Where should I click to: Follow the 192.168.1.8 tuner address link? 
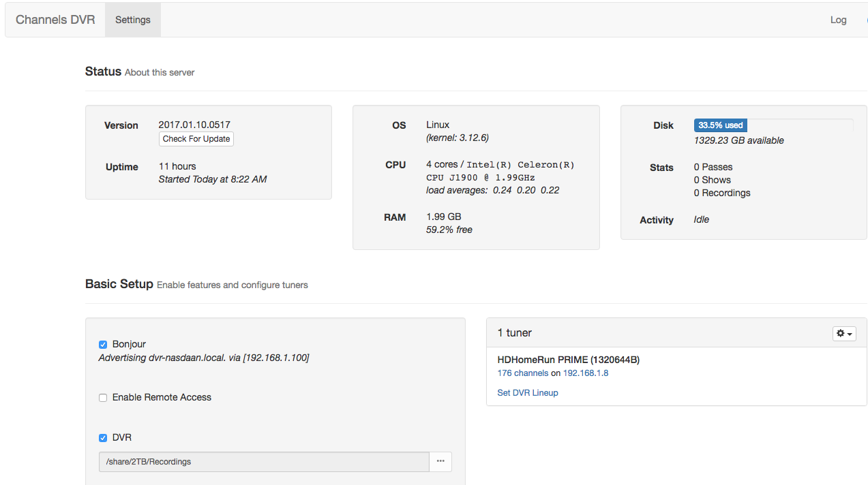pyautogui.click(x=585, y=373)
